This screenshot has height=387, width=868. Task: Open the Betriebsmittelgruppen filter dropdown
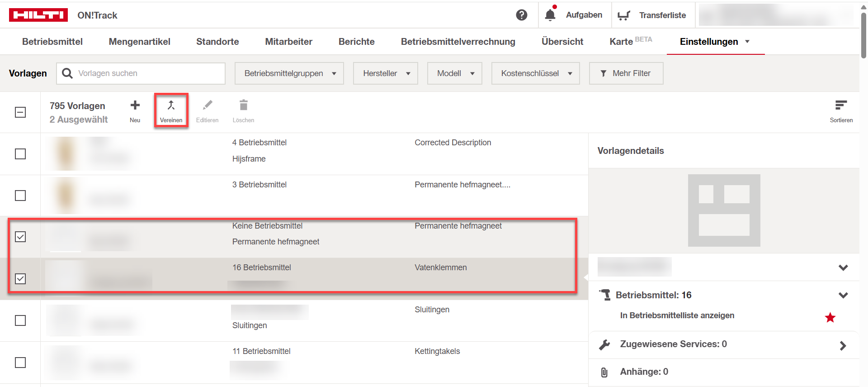289,73
